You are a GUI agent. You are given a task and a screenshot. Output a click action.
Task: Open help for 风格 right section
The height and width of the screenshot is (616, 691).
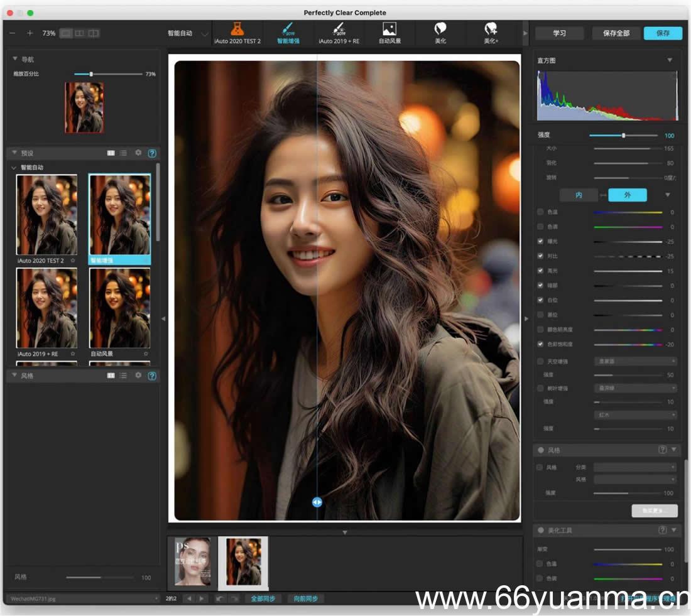click(662, 450)
